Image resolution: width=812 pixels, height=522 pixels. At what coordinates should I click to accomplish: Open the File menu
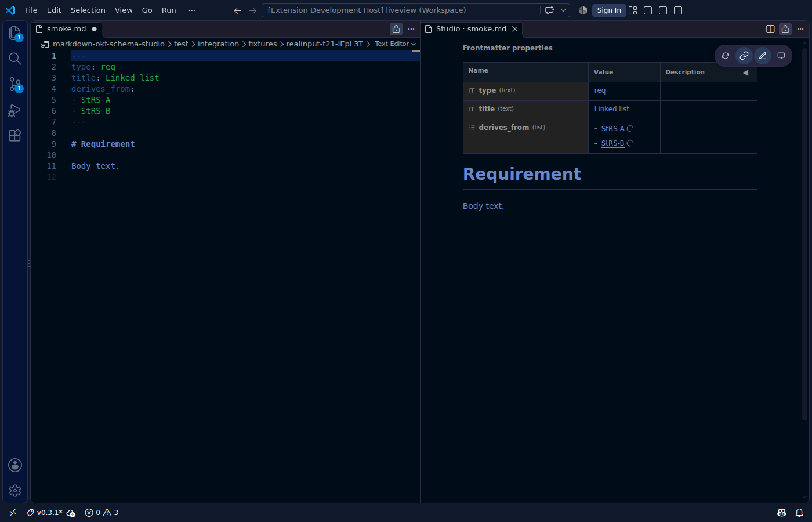coord(31,10)
